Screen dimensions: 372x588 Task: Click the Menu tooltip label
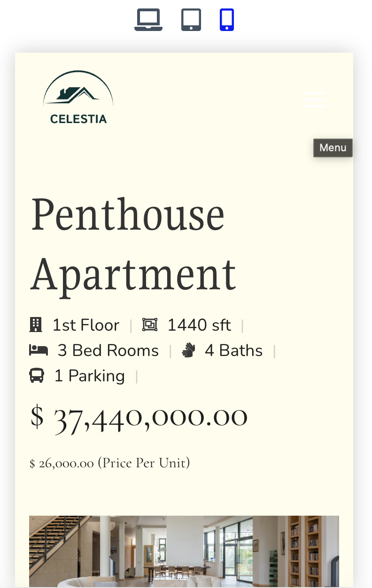point(333,148)
